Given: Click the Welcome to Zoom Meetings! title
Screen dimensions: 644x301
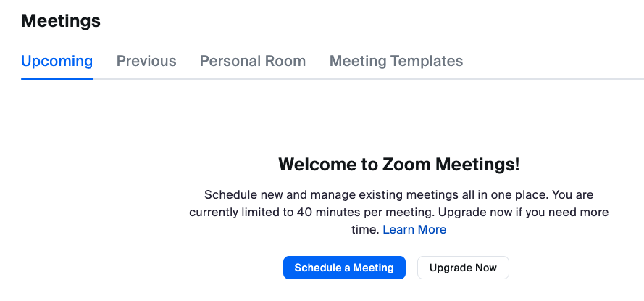Looking at the screenshot, I should 398,165.
